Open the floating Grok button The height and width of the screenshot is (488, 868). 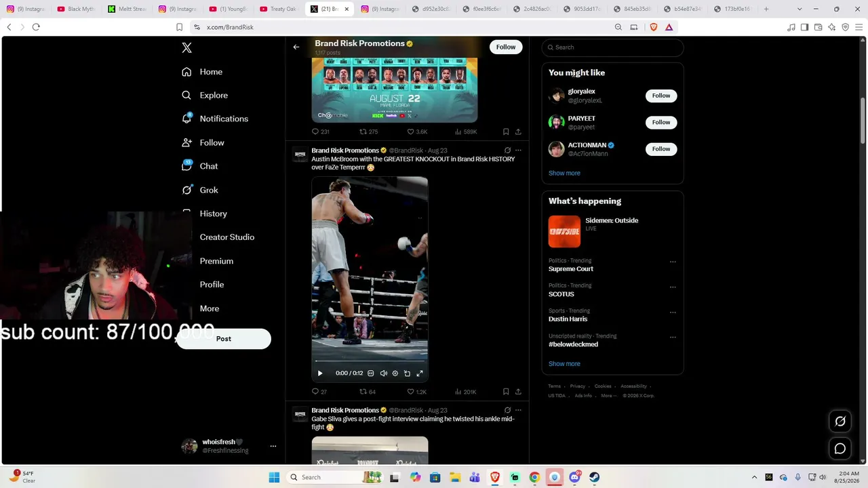(x=840, y=422)
